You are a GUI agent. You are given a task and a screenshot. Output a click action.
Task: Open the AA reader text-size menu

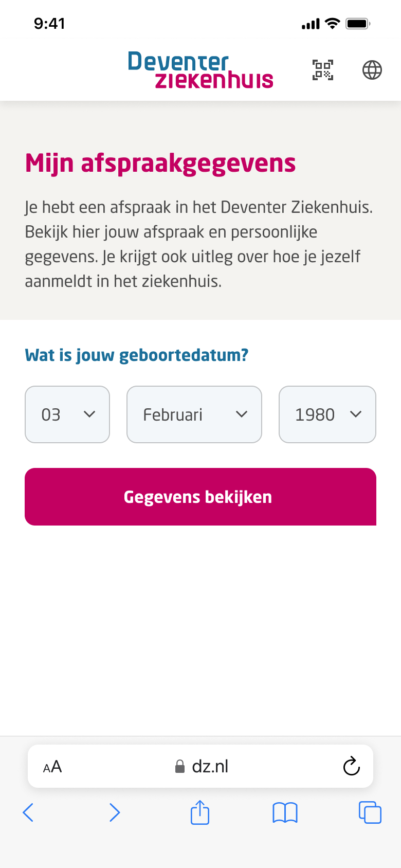click(52, 767)
